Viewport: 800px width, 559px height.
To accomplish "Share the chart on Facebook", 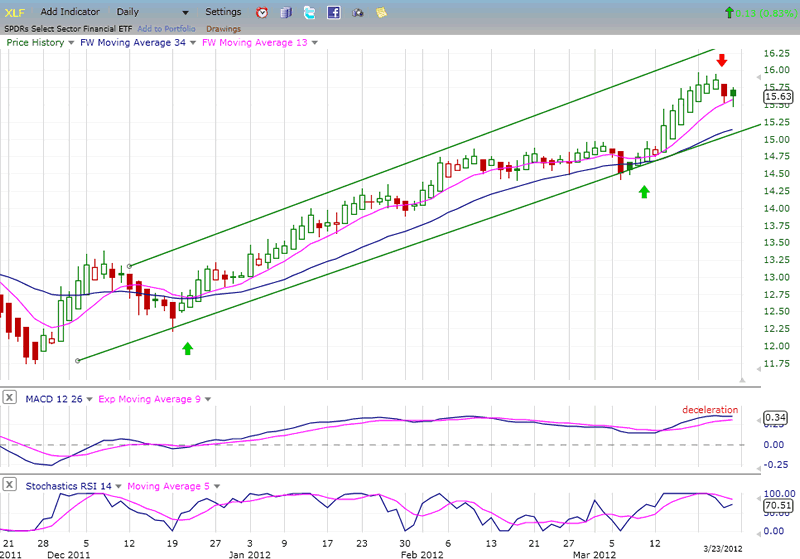I will pos(334,13).
